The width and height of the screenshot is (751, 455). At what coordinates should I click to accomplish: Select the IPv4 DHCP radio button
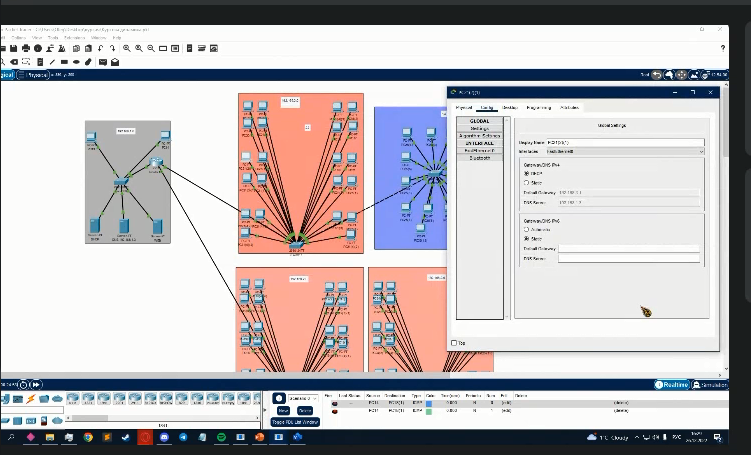coord(527,172)
